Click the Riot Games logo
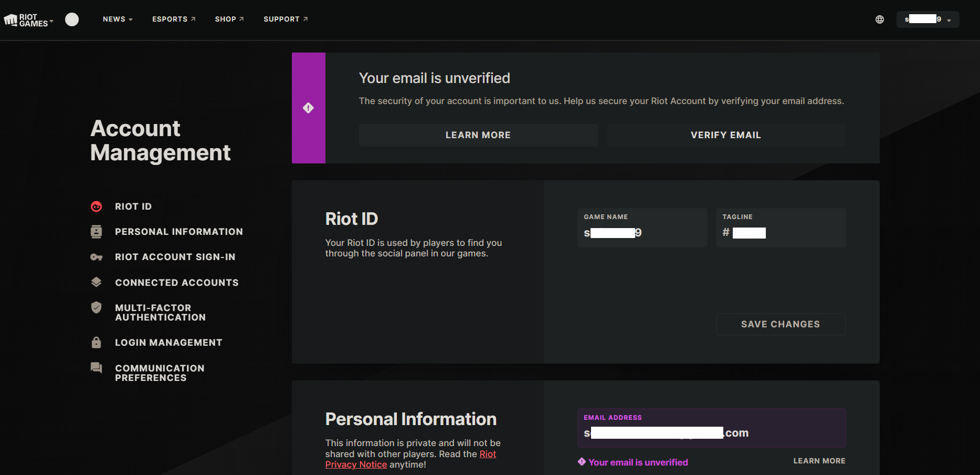The image size is (980, 475). pyautogui.click(x=26, y=20)
